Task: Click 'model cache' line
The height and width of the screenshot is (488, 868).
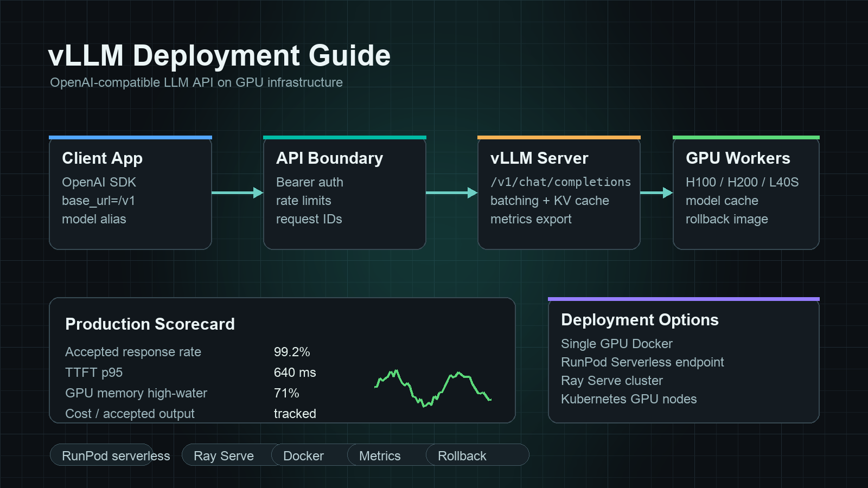Action: (x=722, y=201)
